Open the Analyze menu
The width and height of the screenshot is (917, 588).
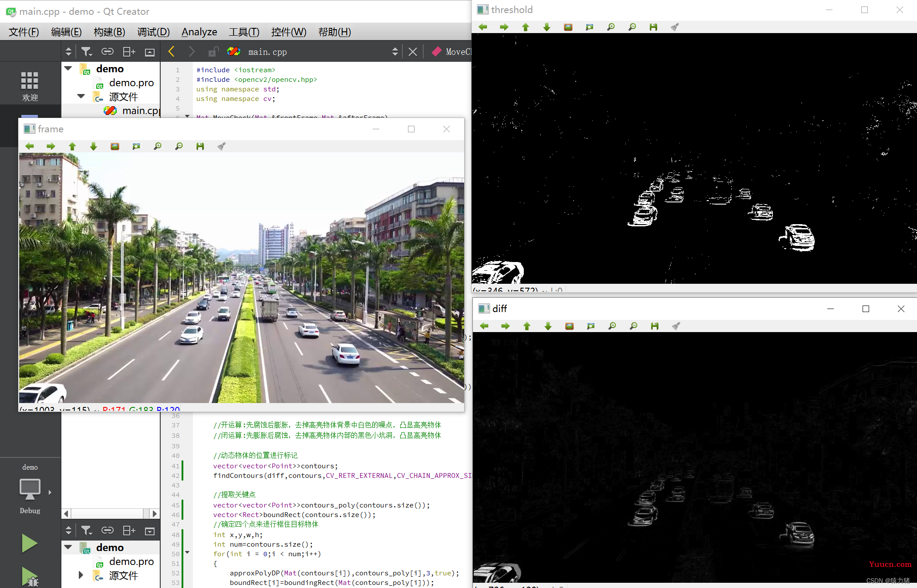[x=199, y=32]
